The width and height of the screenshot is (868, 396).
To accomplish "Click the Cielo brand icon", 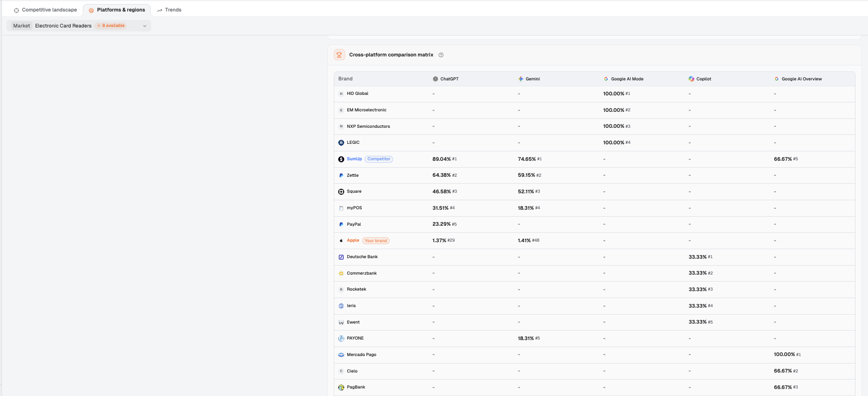I will [341, 371].
